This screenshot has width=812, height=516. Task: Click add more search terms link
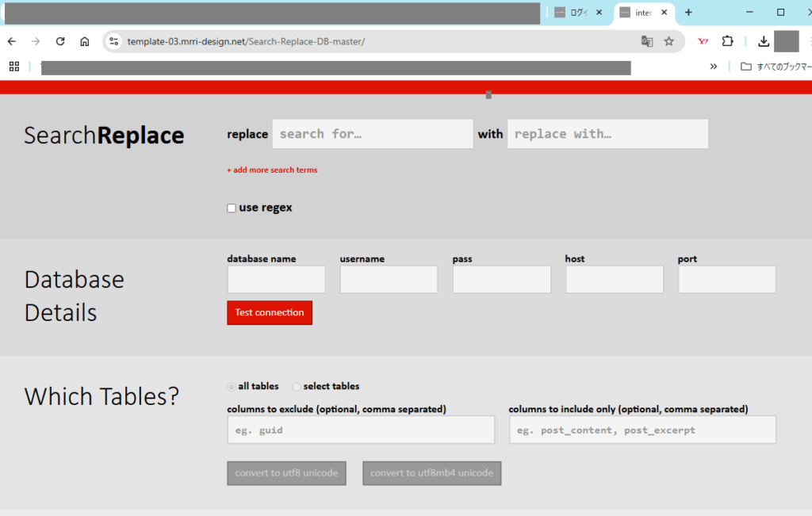272,170
